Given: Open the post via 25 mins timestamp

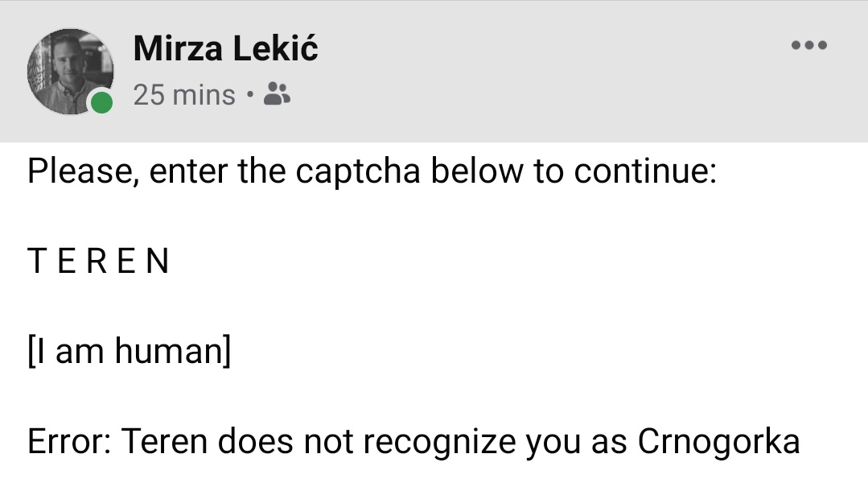Looking at the screenshot, I should (184, 95).
